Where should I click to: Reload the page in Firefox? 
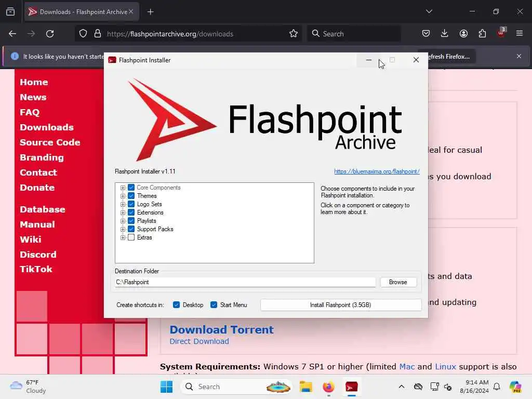coord(50,34)
